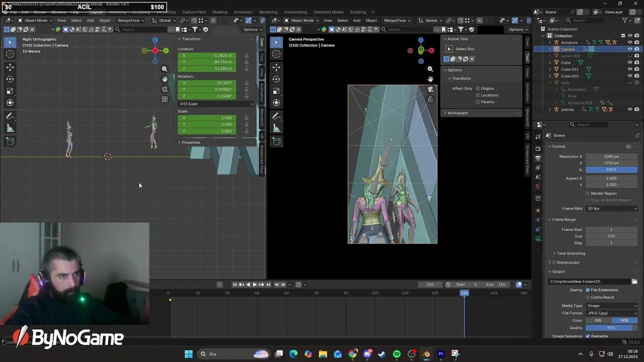The height and width of the screenshot is (362, 644).
Task: Open the File Format JPEG dropdown
Action: click(x=612, y=313)
